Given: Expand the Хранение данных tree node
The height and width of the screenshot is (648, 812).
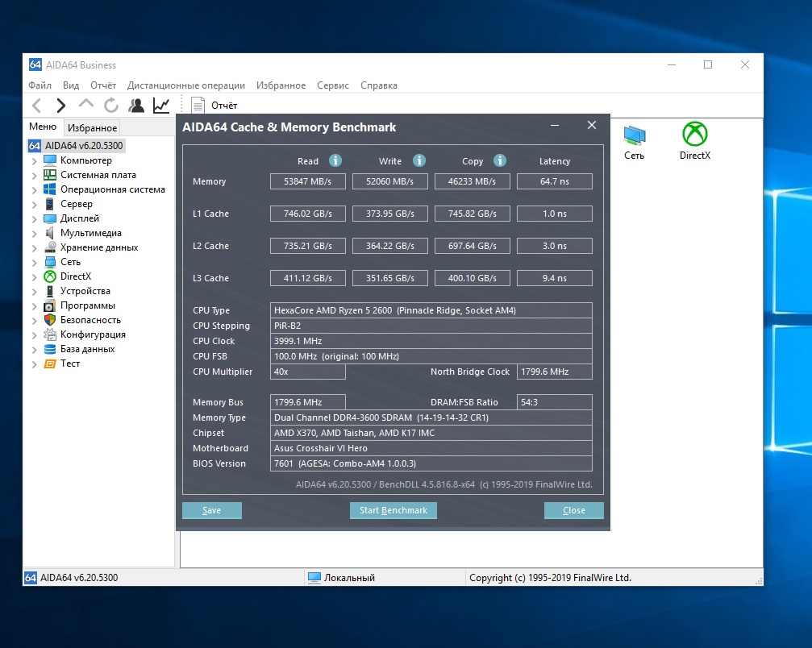Looking at the screenshot, I should [x=34, y=248].
